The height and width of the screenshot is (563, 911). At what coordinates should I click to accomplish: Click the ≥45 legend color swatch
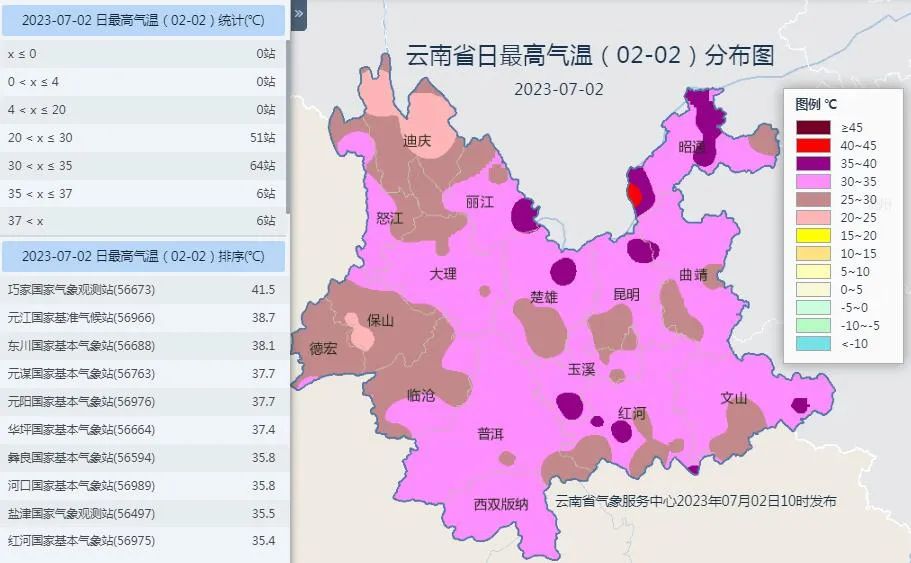(813, 128)
